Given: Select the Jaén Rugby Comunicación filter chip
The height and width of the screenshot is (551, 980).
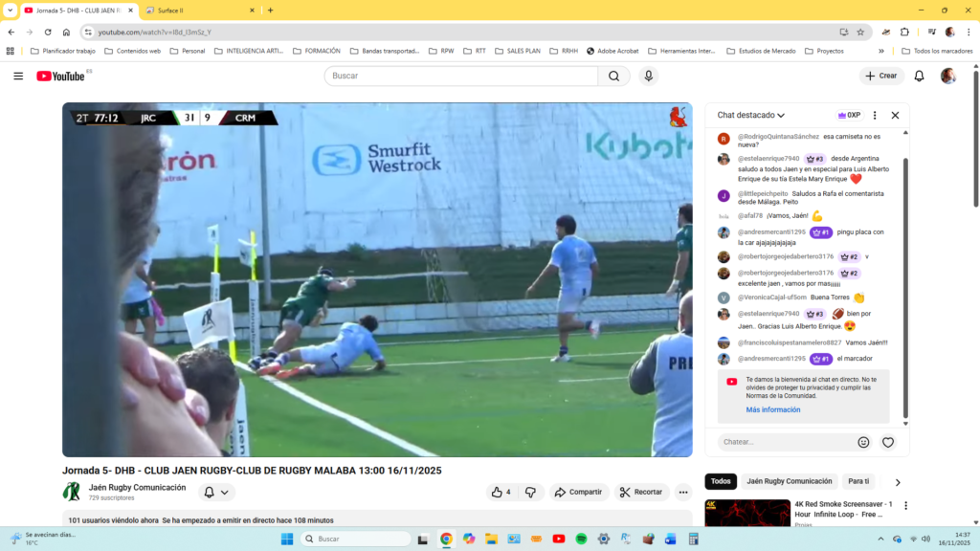Looking at the screenshot, I should click(x=789, y=481).
